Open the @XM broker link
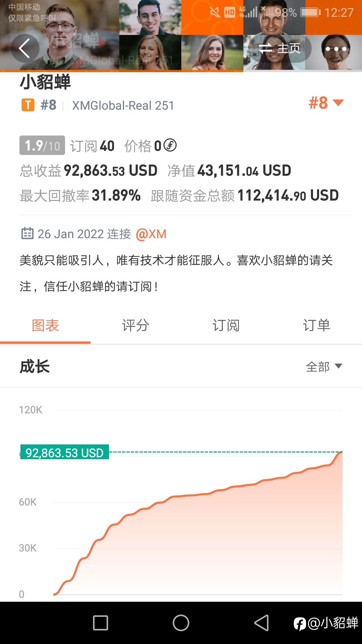 pyautogui.click(x=151, y=234)
